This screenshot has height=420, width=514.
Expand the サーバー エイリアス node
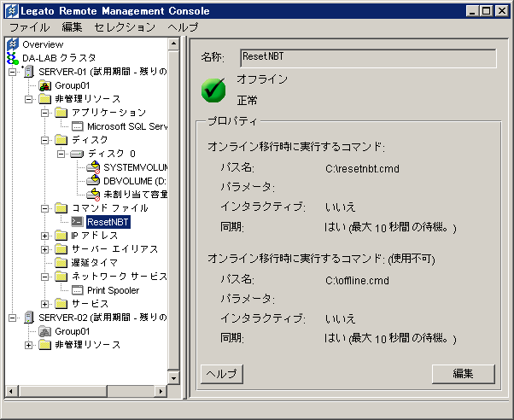click(45, 249)
